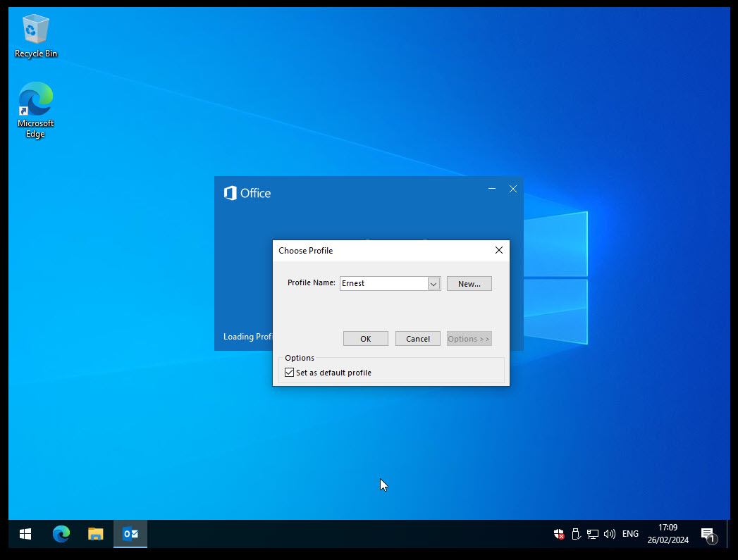Viewport: 738px width, 560px height.
Task: Open File Explorer from the taskbar
Action: (x=95, y=534)
